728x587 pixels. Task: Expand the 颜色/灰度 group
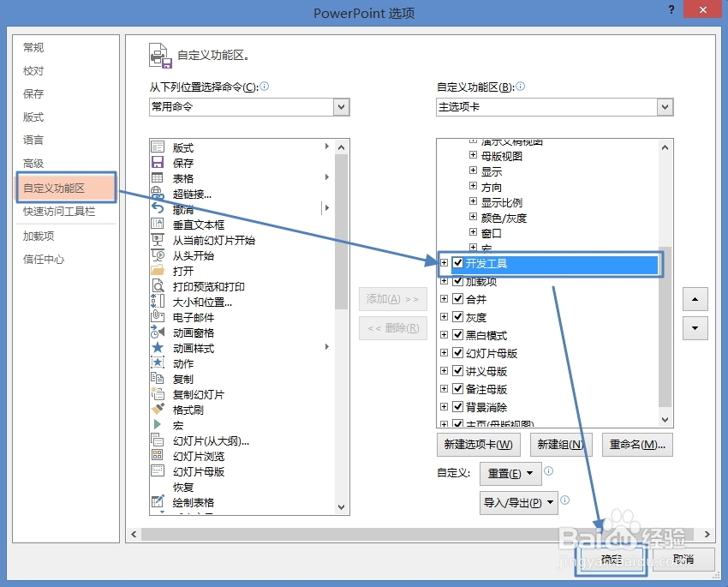coord(473,217)
